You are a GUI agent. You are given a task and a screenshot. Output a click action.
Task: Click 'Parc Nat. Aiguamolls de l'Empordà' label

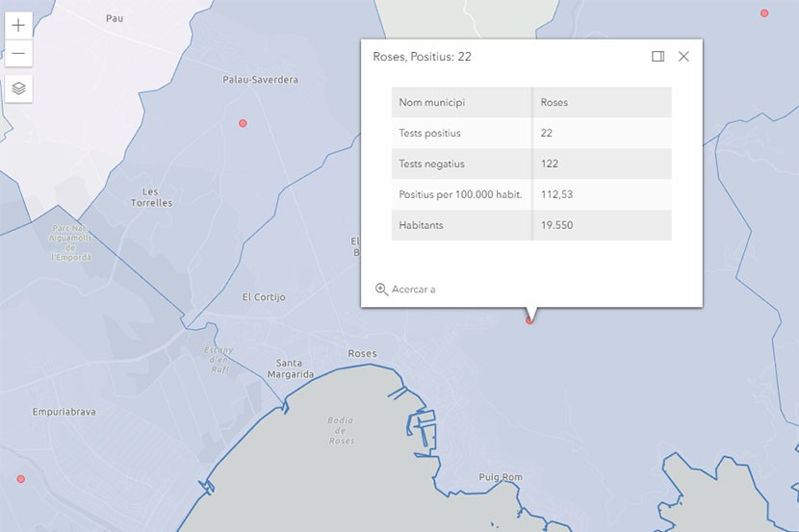tap(71, 242)
